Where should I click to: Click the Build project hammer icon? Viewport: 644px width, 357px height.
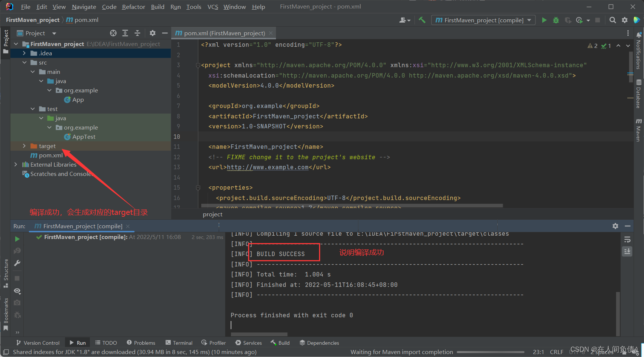click(x=422, y=20)
